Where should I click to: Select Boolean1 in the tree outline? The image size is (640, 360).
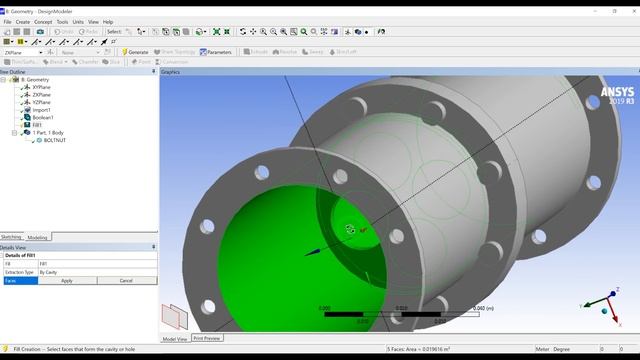coord(42,118)
